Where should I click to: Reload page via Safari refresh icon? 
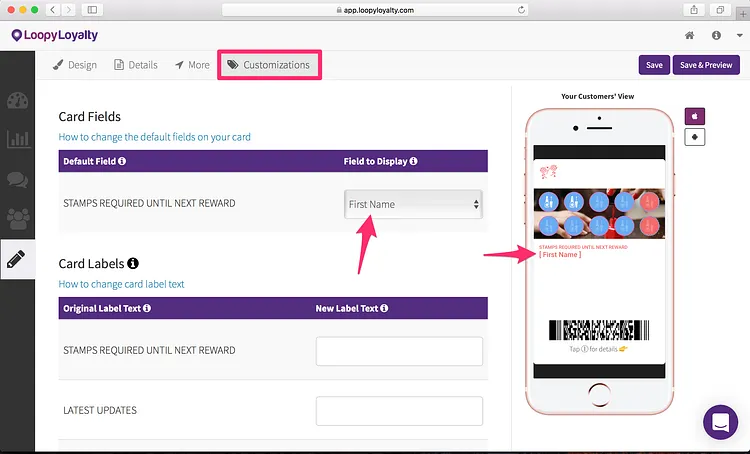coord(521,10)
